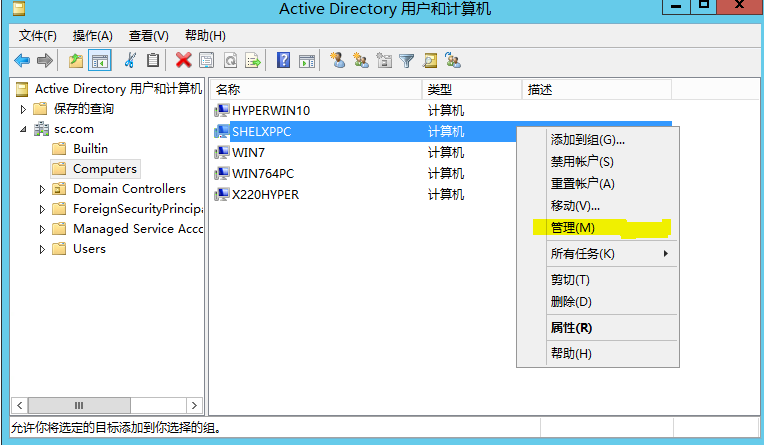Select the WIN764PC row name
The height and width of the screenshot is (445, 764).
coord(263,174)
